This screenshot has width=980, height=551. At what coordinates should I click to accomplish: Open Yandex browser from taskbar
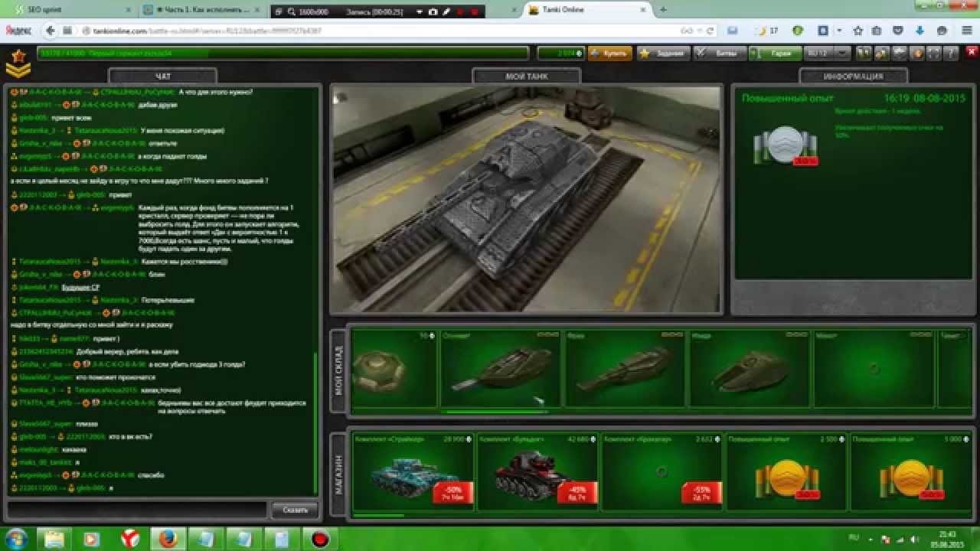(x=130, y=539)
